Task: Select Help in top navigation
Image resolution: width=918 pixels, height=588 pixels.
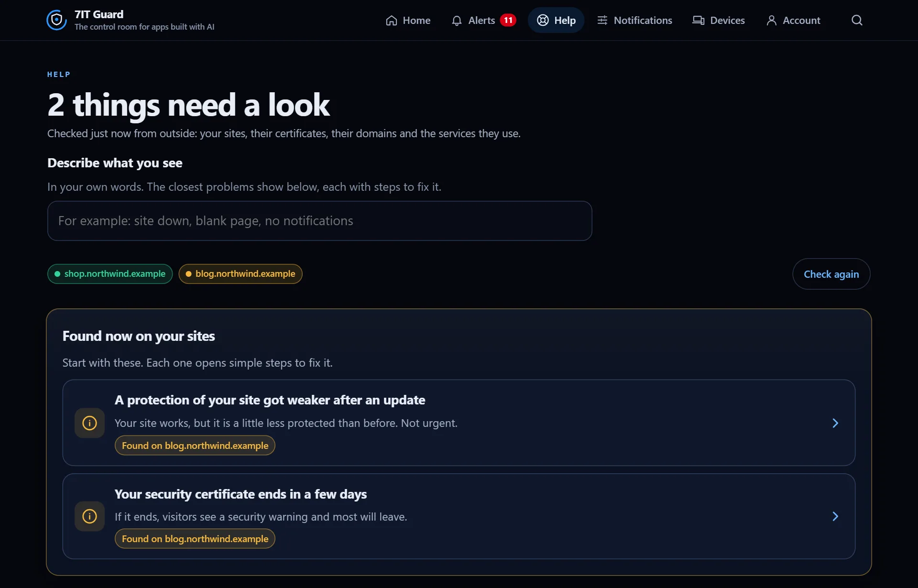Action: tap(556, 20)
